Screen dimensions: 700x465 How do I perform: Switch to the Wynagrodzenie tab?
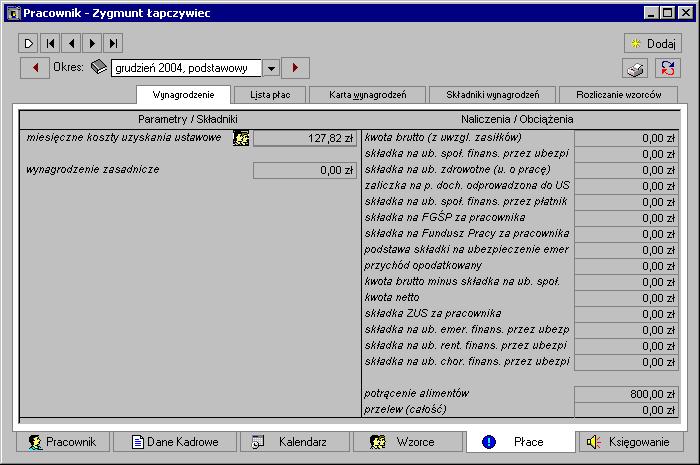pos(183,95)
